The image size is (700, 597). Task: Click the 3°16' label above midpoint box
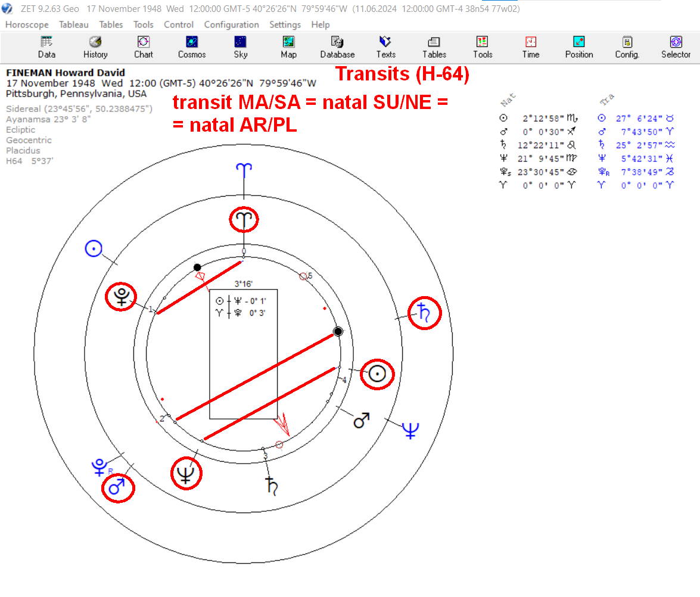[243, 284]
